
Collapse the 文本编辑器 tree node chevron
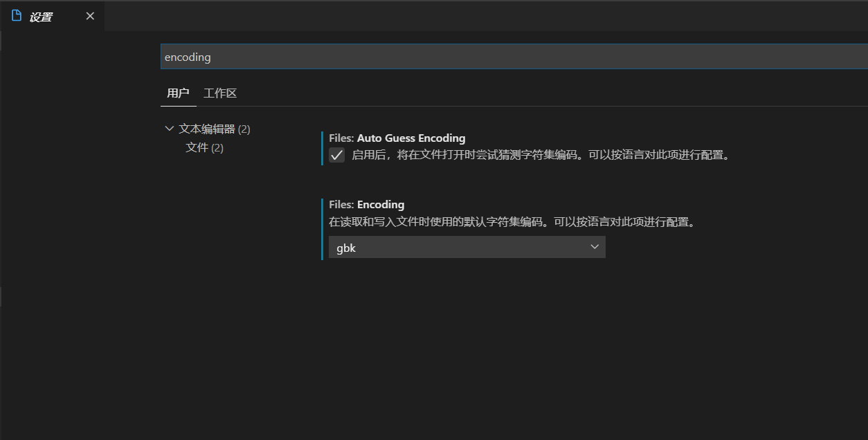point(170,129)
